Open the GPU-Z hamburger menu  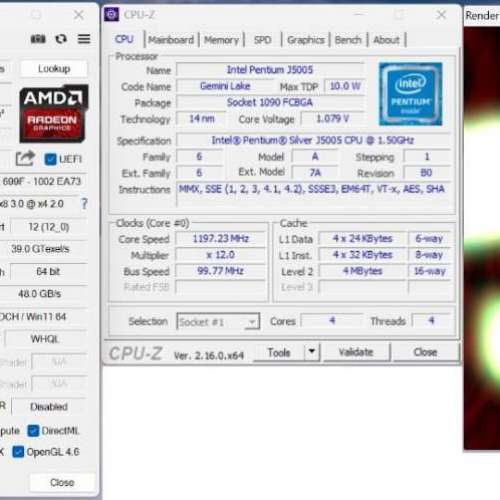(84, 39)
